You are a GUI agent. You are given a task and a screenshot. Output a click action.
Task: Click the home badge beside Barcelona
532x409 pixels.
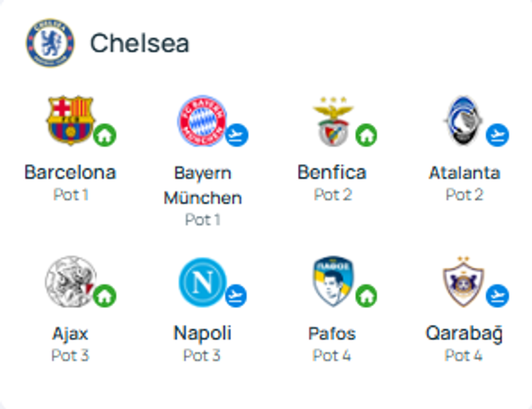pos(105,135)
